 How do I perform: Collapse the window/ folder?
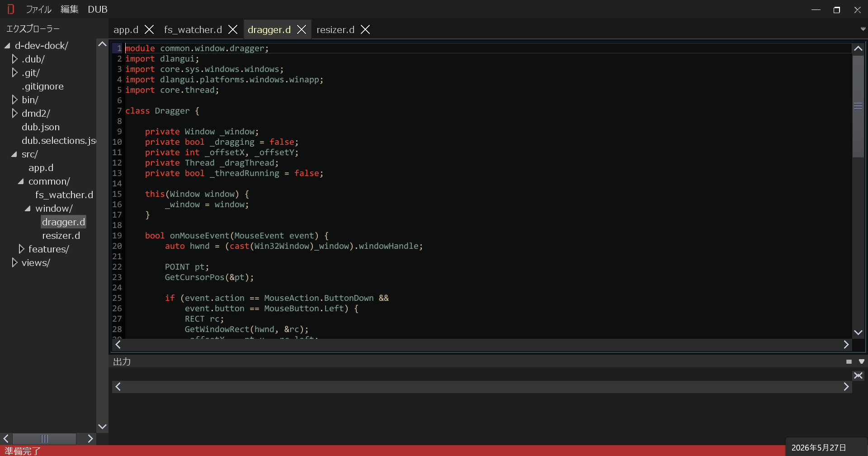coord(28,209)
